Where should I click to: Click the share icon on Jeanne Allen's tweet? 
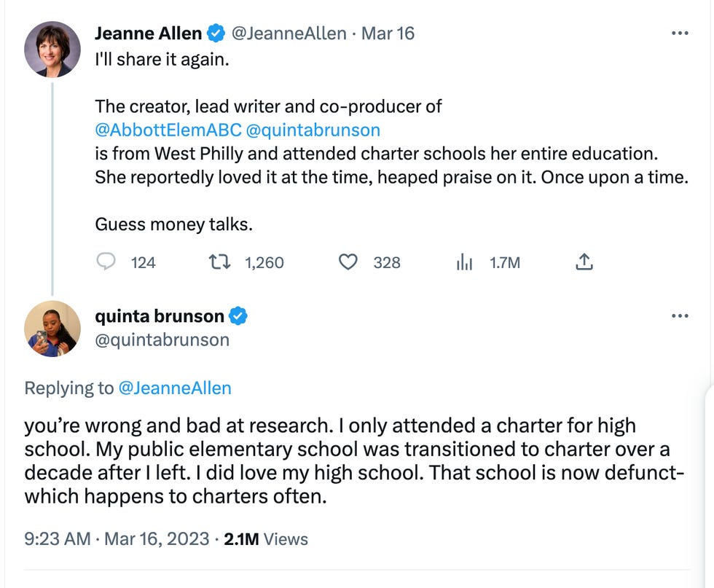584,261
